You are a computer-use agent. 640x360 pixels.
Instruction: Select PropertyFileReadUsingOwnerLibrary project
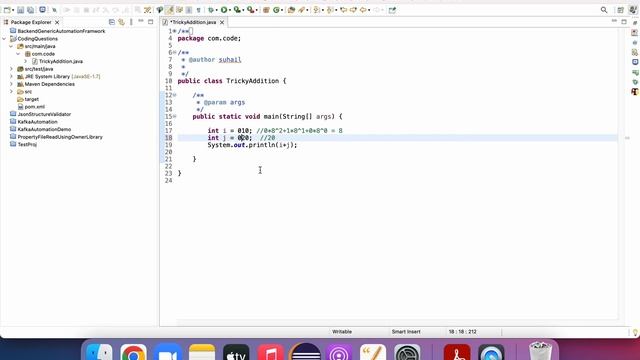pos(60,137)
